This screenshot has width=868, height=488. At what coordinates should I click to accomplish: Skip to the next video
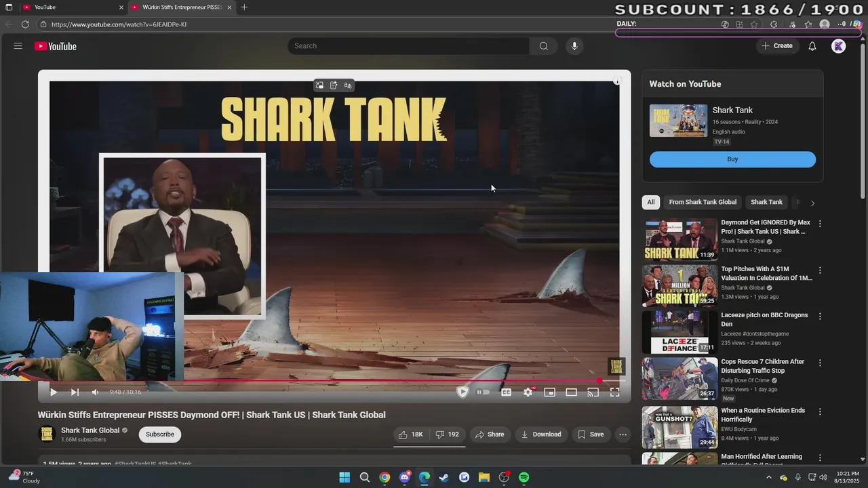(75, 392)
